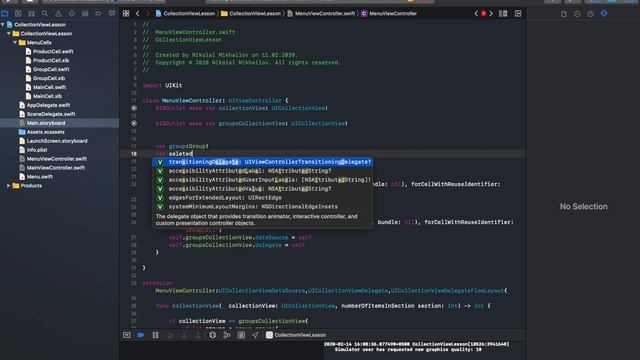
Task: Click MenuViewController.swift breadcrumb in jump bar
Action: 321,13
